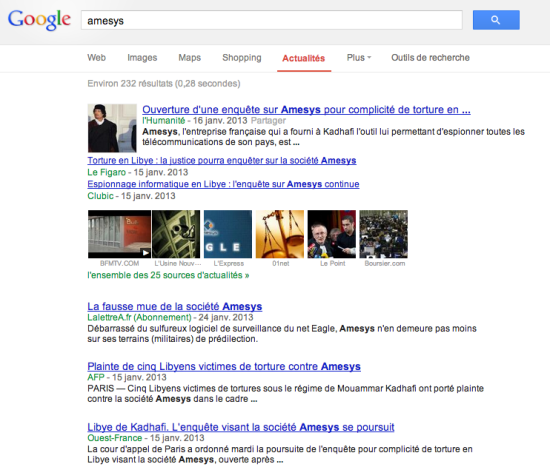This screenshot has width=550, height=467.
Task: Open article Ouverture d'une enquête sur Amesys
Action: pyautogui.click(x=306, y=109)
